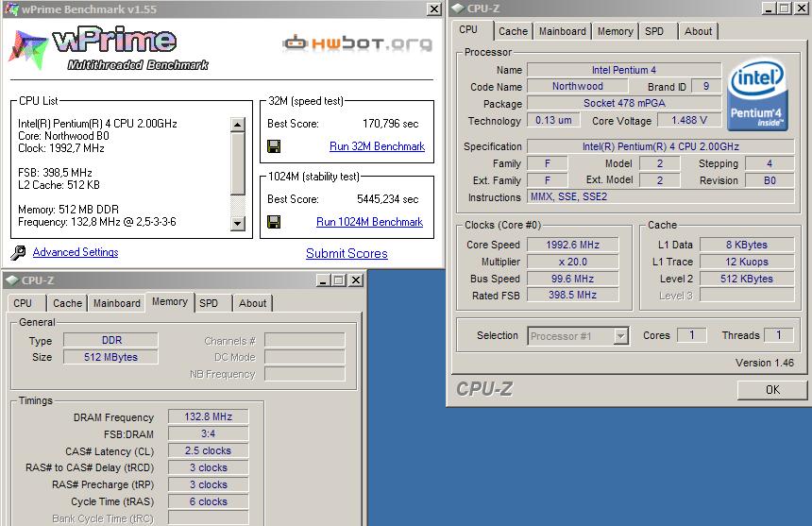Viewport: 812px width, 526px height.
Task: Minimize the CPU-Z memory window
Action: [323, 280]
